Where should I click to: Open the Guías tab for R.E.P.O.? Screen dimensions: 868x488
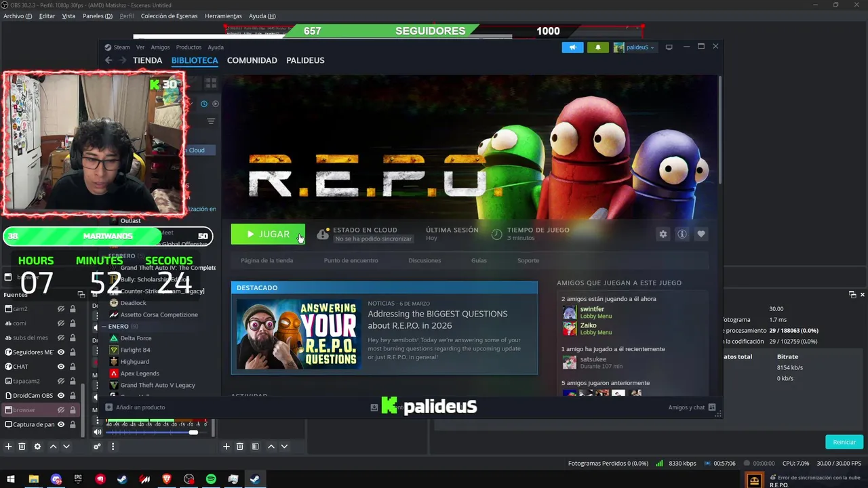(479, 260)
